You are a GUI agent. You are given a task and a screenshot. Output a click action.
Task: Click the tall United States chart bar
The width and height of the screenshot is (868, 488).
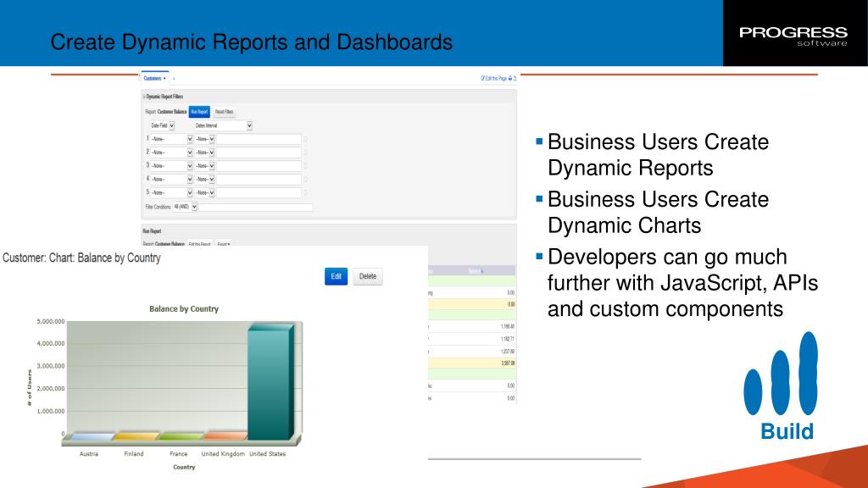(x=270, y=382)
